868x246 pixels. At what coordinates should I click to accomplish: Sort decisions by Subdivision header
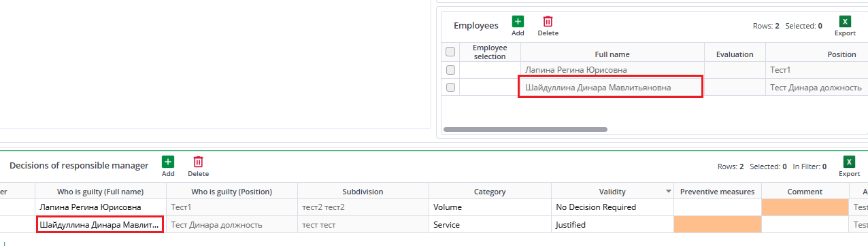point(363,192)
